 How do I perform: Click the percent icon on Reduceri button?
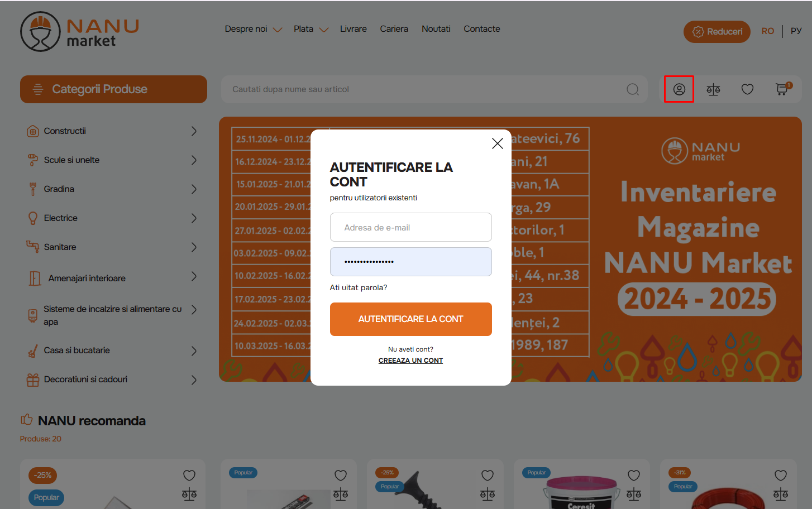click(x=698, y=32)
